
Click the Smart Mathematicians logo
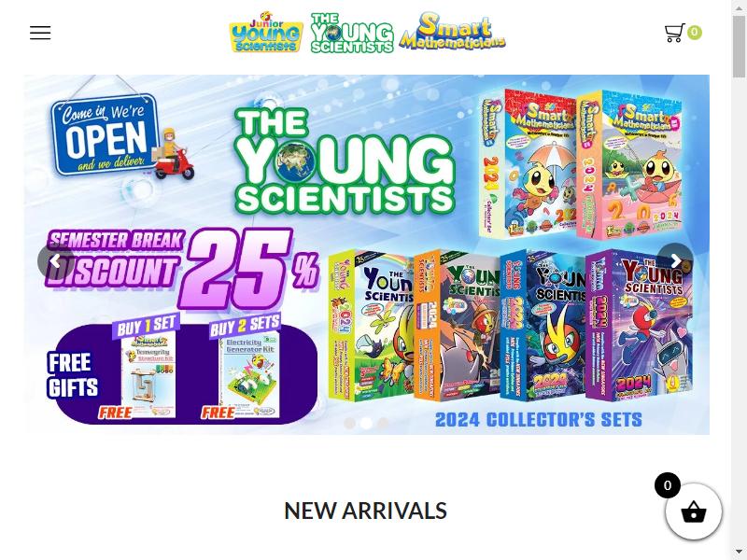point(452,31)
